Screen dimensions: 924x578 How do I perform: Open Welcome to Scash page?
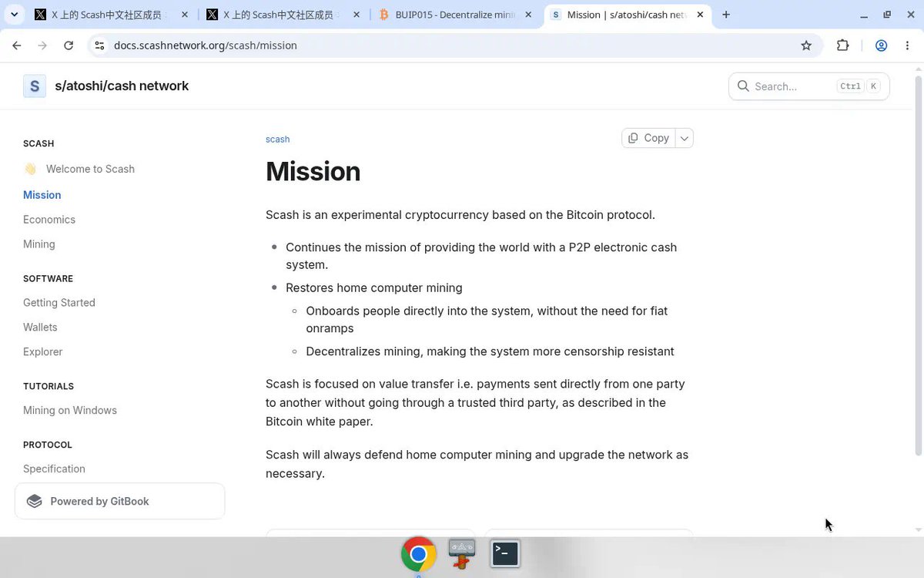(90, 169)
